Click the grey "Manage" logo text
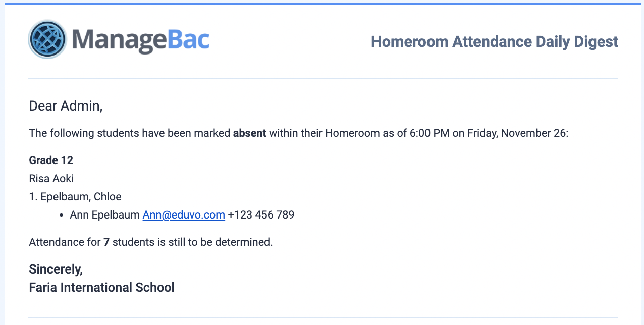Image resolution: width=644 pixels, height=325 pixels. pyautogui.click(x=119, y=40)
